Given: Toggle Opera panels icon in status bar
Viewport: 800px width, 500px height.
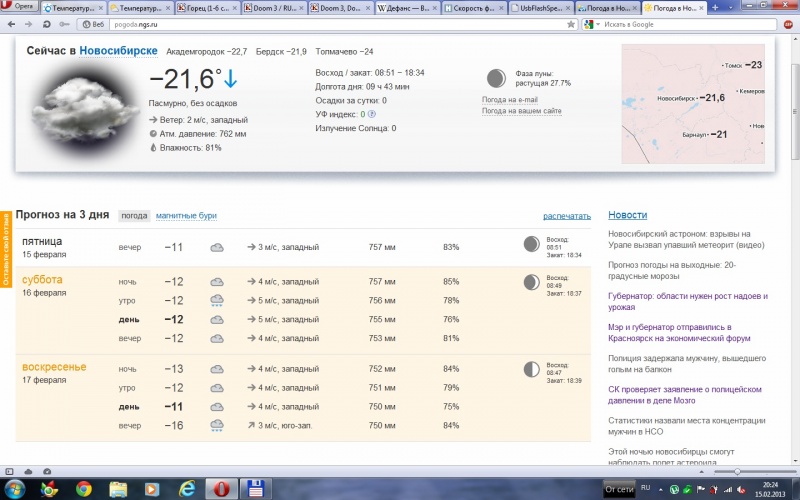Looking at the screenshot, I should coord(9,471).
